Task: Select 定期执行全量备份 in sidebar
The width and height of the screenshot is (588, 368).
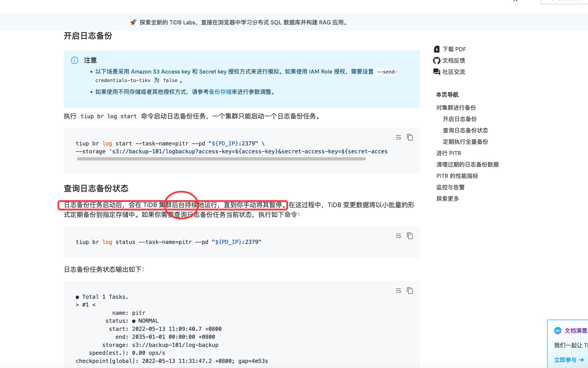Action: tap(465, 142)
